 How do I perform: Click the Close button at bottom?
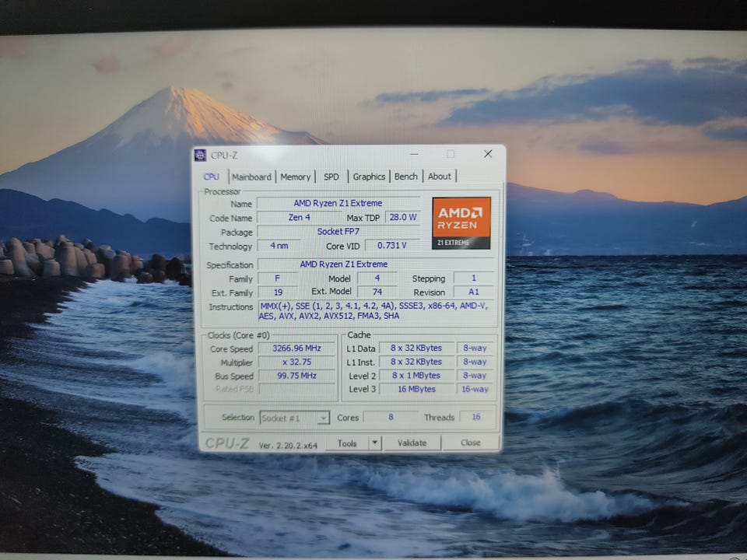[x=470, y=443]
